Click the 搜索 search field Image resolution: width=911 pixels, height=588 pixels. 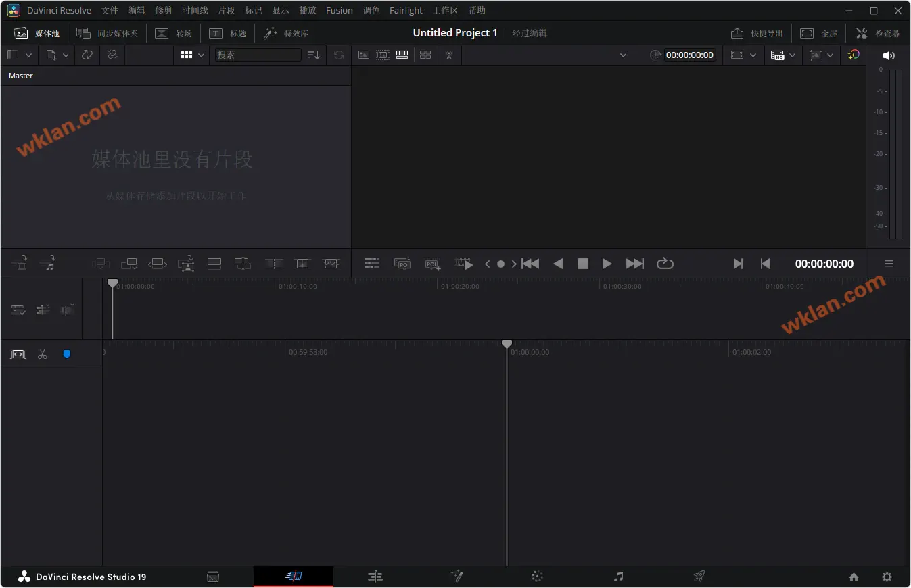pyautogui.click(x=258, y=55)
